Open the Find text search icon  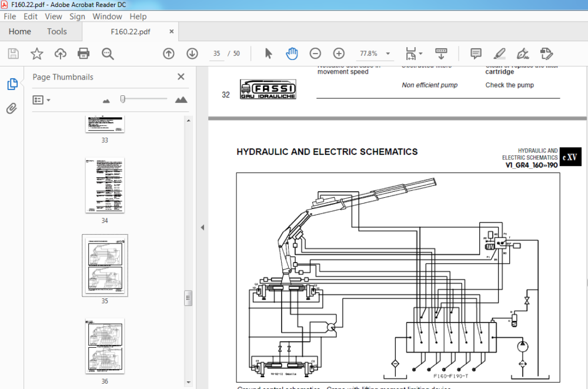108,54
